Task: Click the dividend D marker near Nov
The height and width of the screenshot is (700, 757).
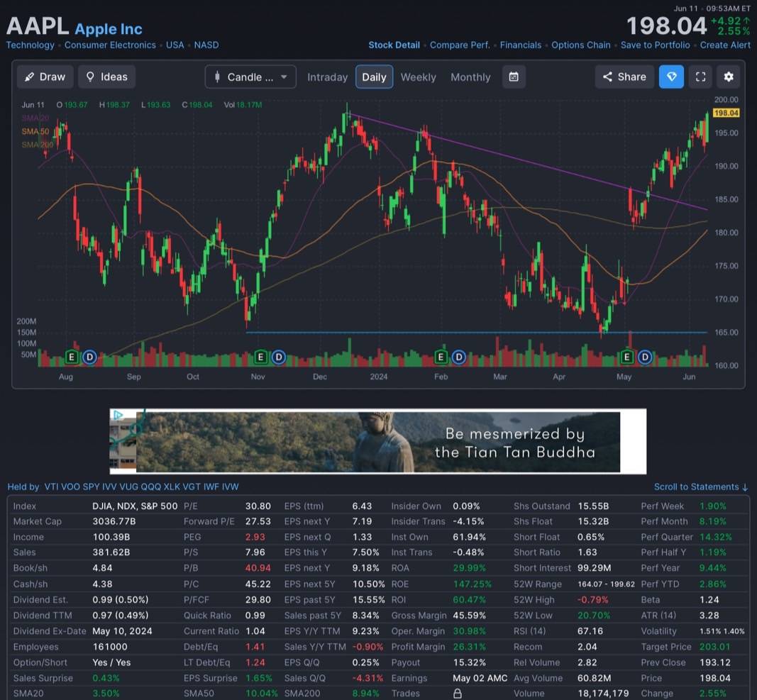Action: coord(279,357)
